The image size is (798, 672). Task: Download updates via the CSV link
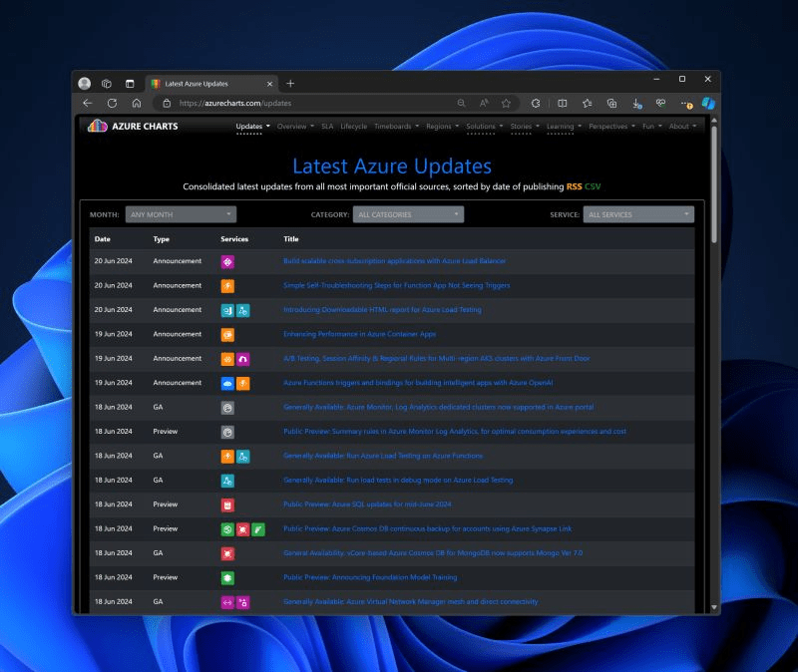[594, 186]
